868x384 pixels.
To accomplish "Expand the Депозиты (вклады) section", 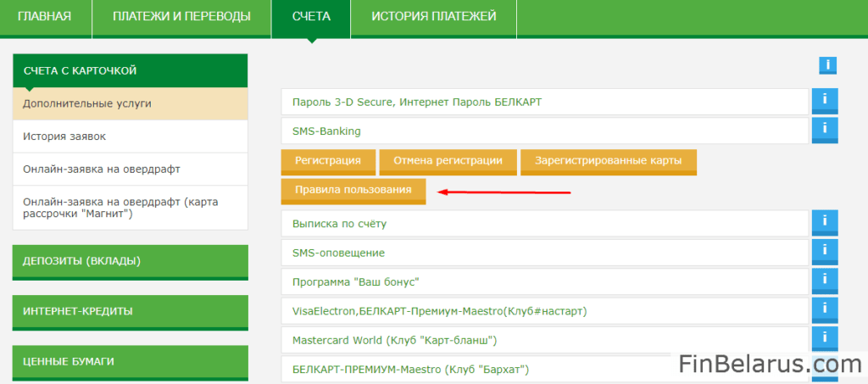I will [131, 261].
